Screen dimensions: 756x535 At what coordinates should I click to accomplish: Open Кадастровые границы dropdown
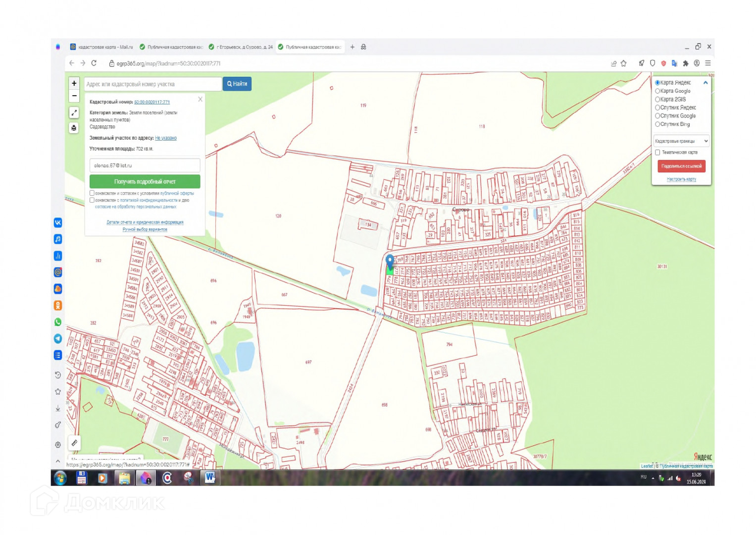681,141
